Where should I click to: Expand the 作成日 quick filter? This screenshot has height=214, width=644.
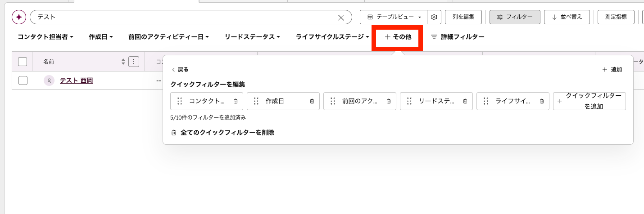pyautogui.click(x=100, y=37)
